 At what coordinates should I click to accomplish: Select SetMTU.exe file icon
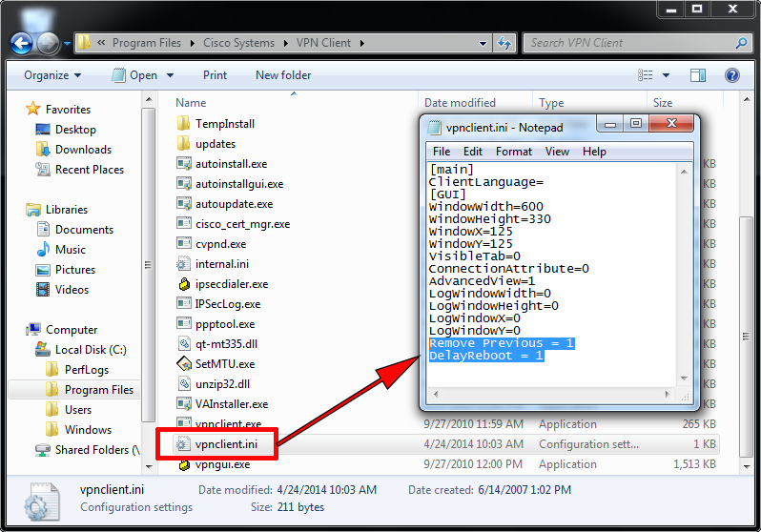tap(184, 364)
